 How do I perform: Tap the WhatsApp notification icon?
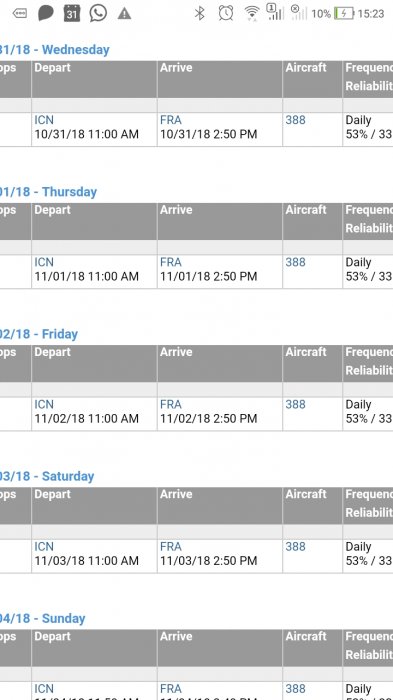(98, 13)
